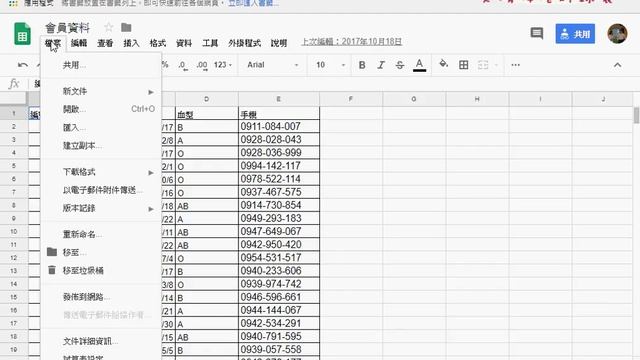Choose 共用 in the file menu
The image size is (640, 360).
point(102,65)
